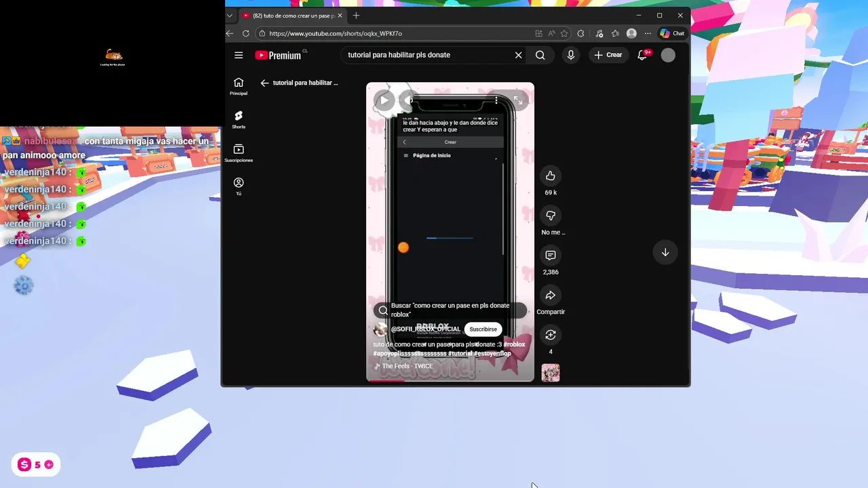Play the paused Short video

tap(384, 100)
